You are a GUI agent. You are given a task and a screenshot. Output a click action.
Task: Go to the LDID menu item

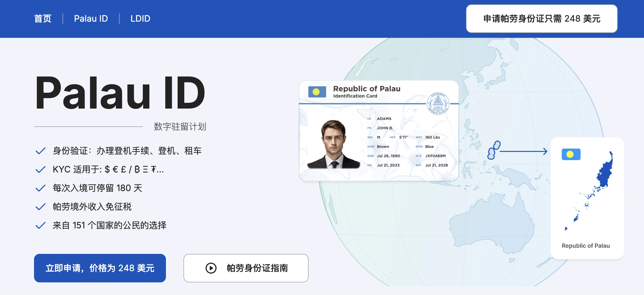(140, 19)
